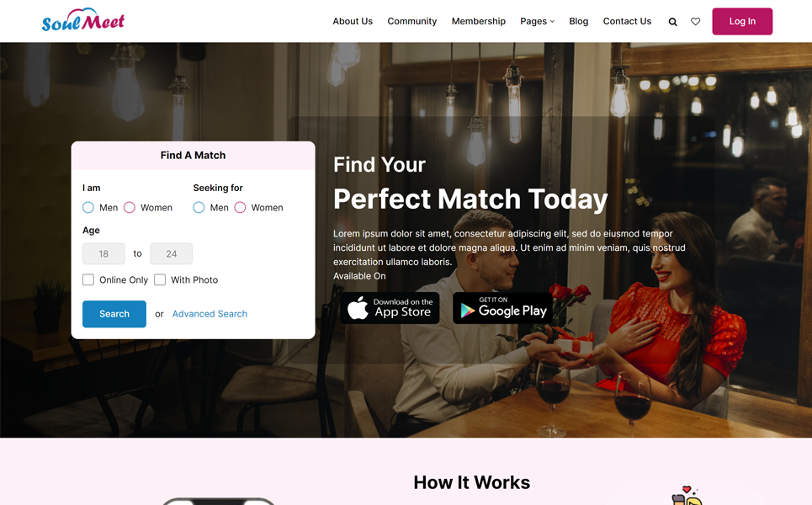Follow the Advanced Search link
The image size is (812, 505).
click(x=210, y=314)
